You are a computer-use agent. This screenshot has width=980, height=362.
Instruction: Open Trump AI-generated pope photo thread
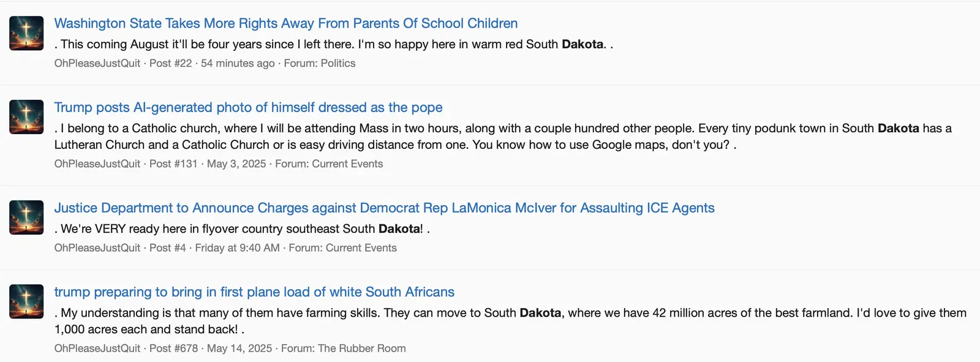tap(248, 107)
